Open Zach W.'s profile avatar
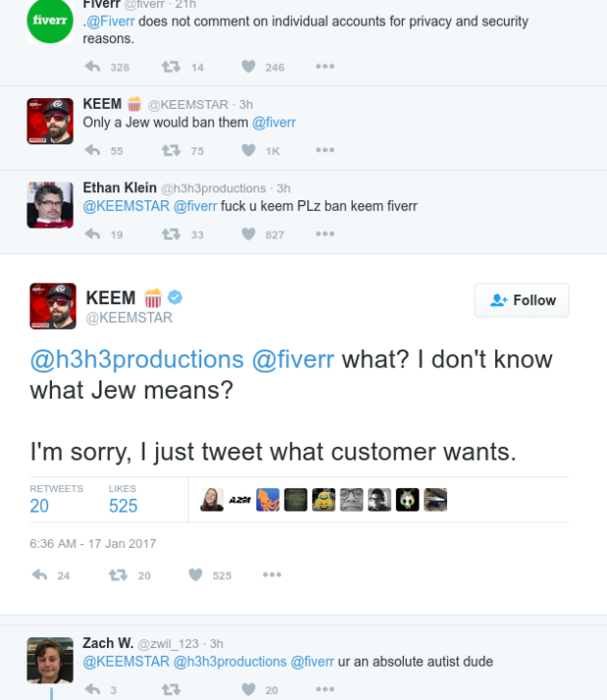Image resolution: width=607 pixels, height=700 pixels. [x=50, y=660]
